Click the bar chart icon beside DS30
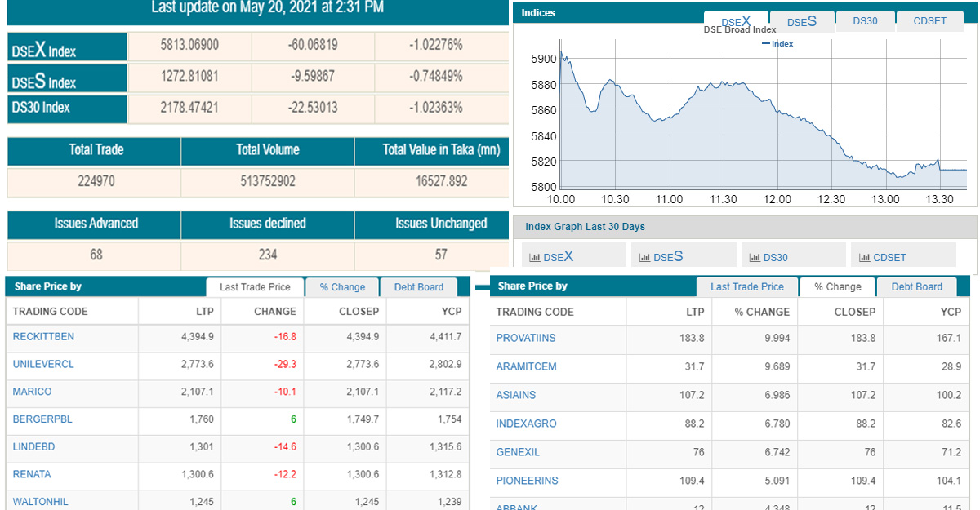The image size is (980, 510). click(x=755, y=258)
